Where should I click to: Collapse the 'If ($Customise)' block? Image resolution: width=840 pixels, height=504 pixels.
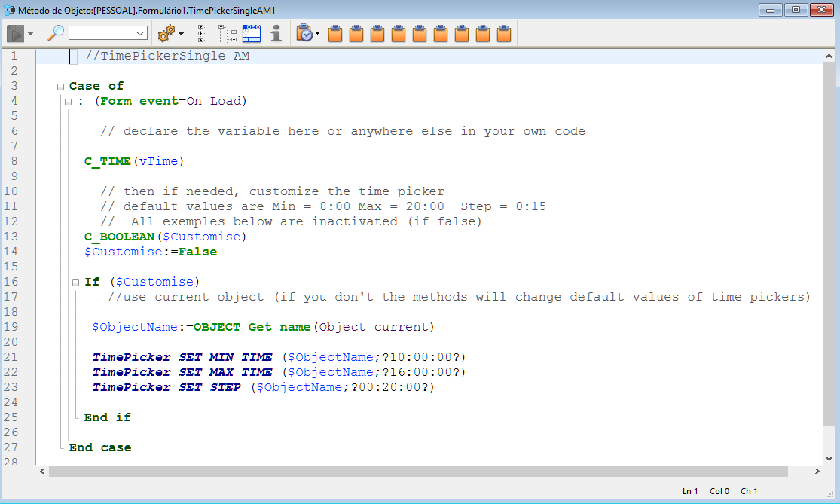click(75, 283)
